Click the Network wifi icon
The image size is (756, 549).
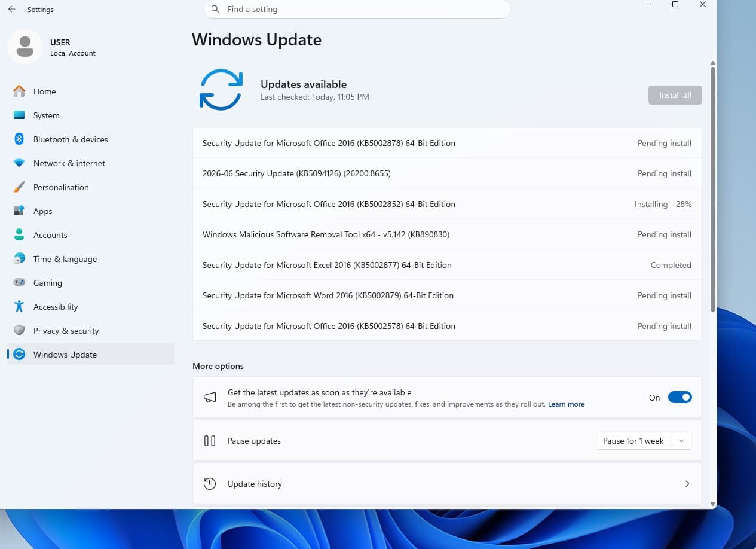click(x=19, y=163)
